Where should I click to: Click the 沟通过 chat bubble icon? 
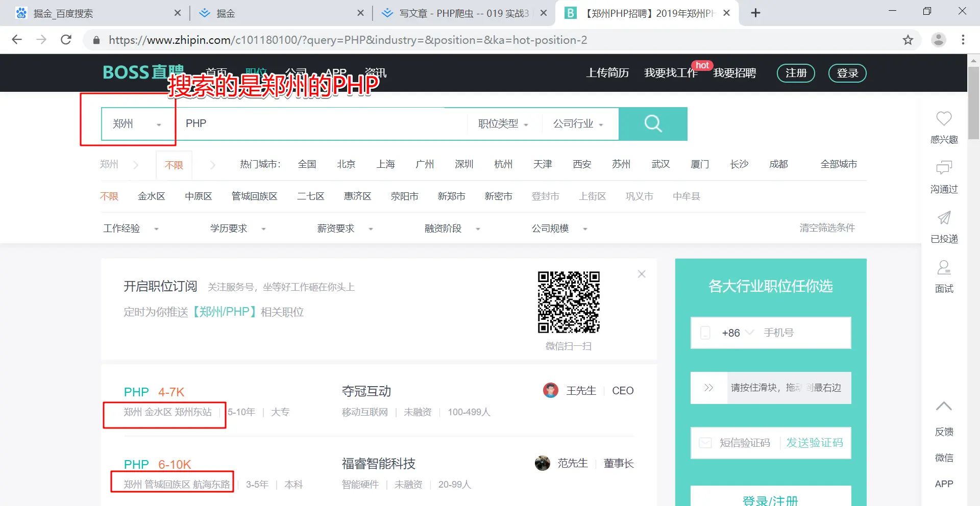pyautogui.click(x=944, y=168)
